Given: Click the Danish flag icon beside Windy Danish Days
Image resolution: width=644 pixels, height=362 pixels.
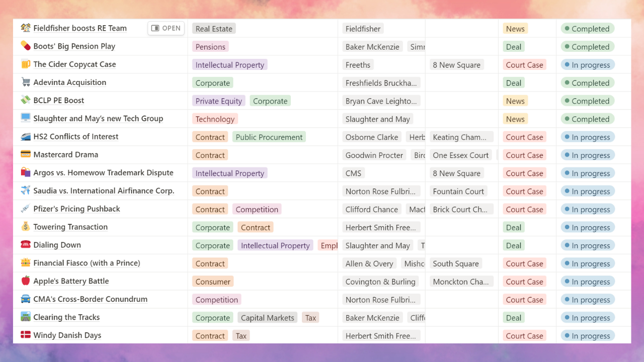Looking at the screenshot, I should point(26,335).
